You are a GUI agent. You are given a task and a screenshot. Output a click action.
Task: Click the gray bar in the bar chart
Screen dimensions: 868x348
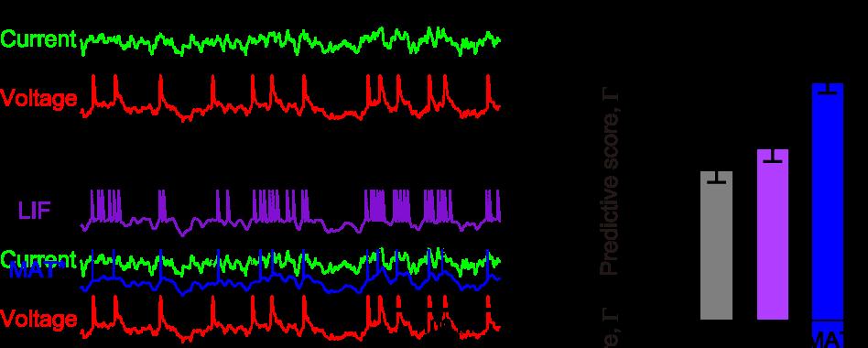pos(716,245)
